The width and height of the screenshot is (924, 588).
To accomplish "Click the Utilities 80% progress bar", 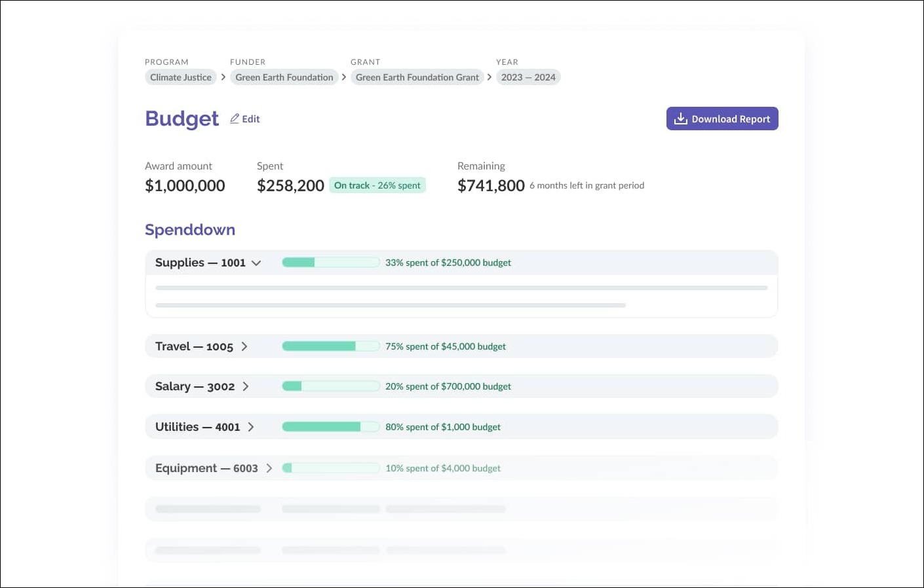I will [331, 426].
